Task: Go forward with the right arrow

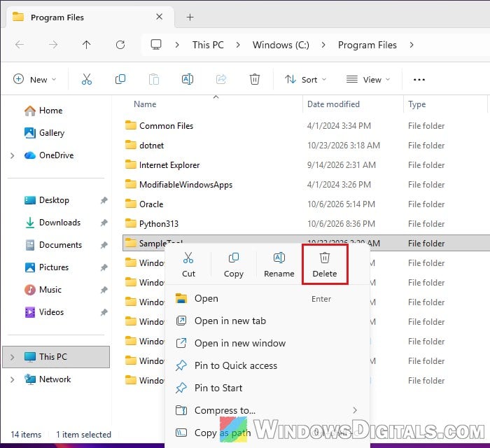Action: 53,45
